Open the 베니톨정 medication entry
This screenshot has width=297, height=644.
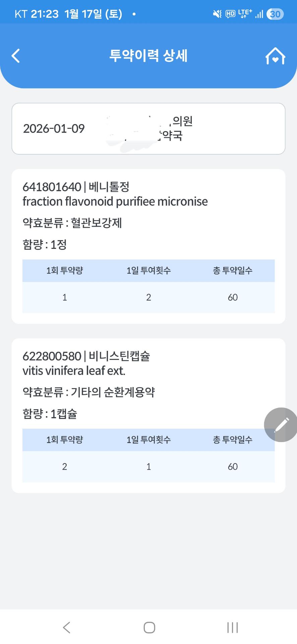pos(109,187)
